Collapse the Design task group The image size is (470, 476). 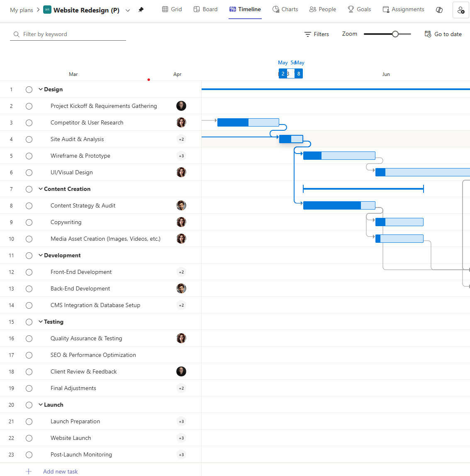41,89
